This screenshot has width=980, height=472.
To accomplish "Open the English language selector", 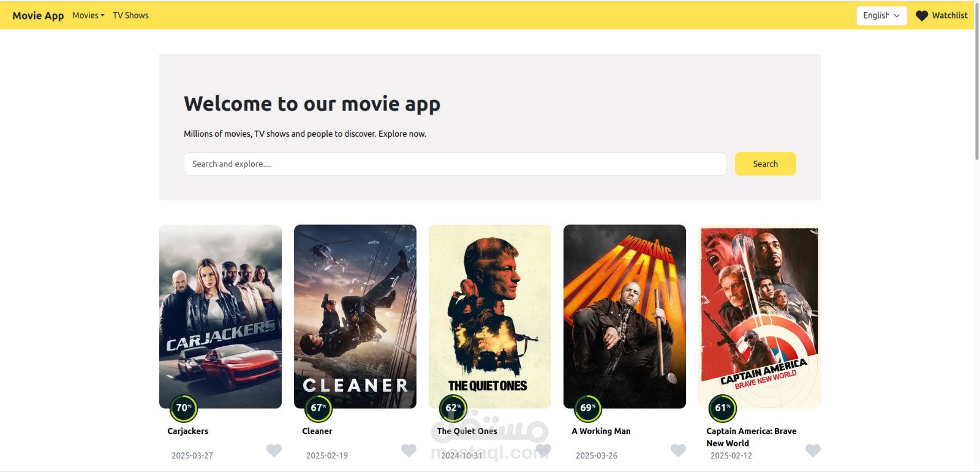I will coord(881,15).
